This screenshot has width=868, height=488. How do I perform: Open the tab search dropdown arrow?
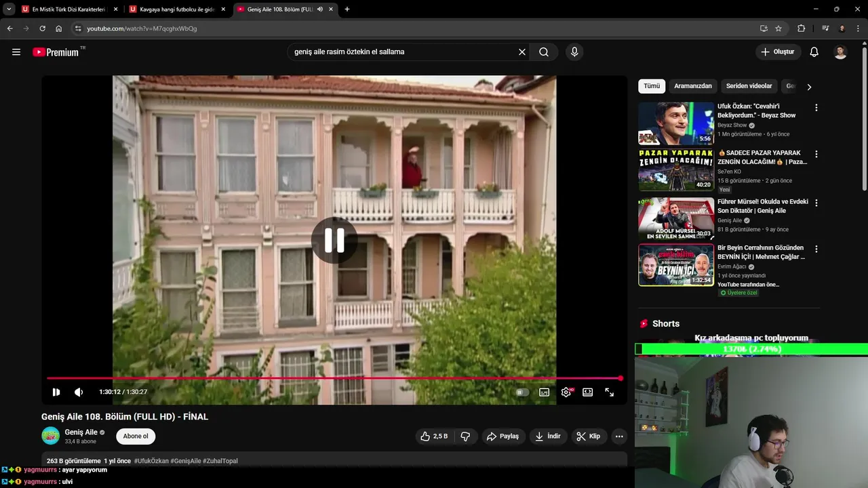click(x=9, y=9)
